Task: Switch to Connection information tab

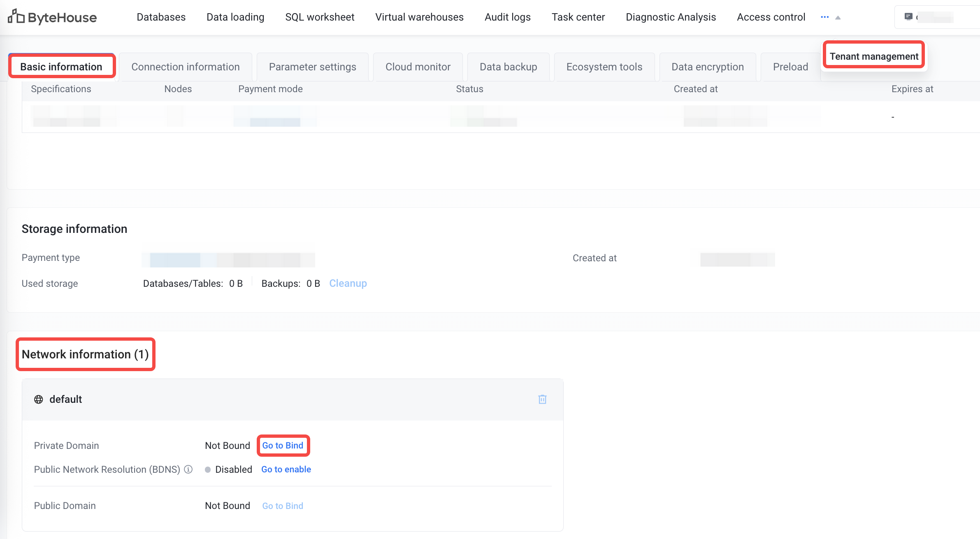Action: pyautogui.click(x=185, y=67)
